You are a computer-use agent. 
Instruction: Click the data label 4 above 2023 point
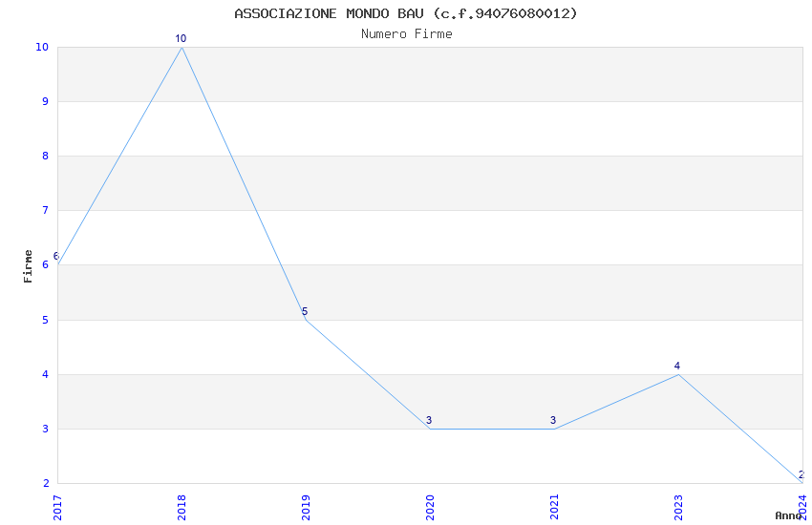(x=677, y=366)
